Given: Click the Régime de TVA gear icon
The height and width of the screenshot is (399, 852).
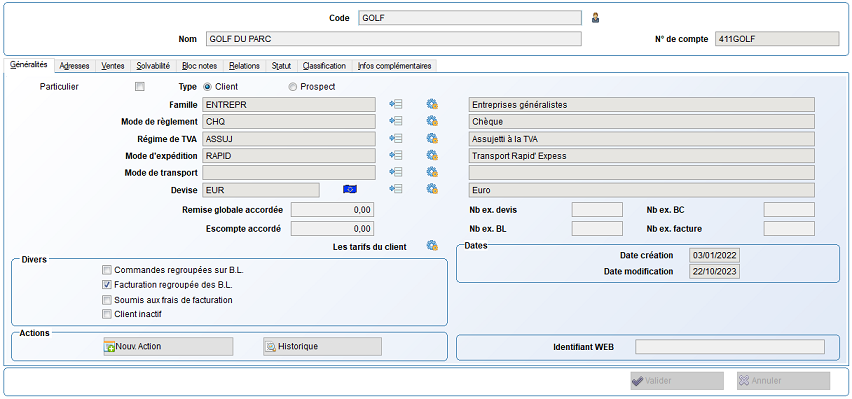Looking at the screenshot, I should click(433, 139).
